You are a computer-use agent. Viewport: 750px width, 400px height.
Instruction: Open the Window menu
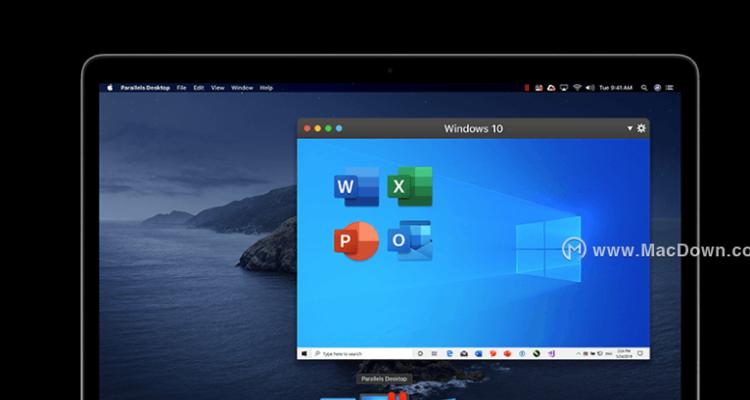[242, 88]
